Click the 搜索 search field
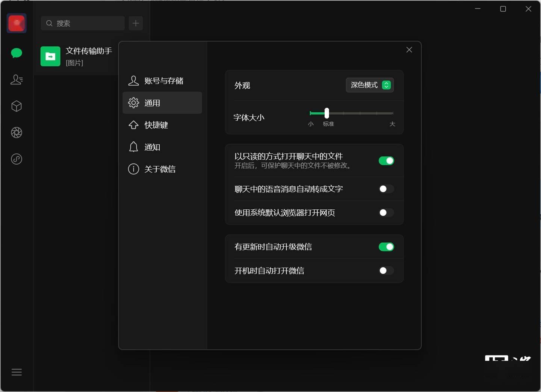The height and width of the screenshot is (392, 541). (x=83, y=23)
